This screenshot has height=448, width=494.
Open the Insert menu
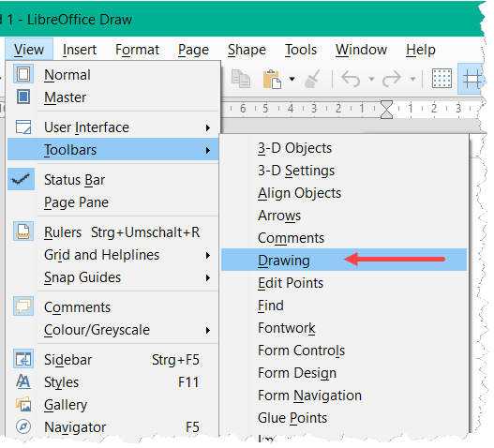[x=80, y=50]
